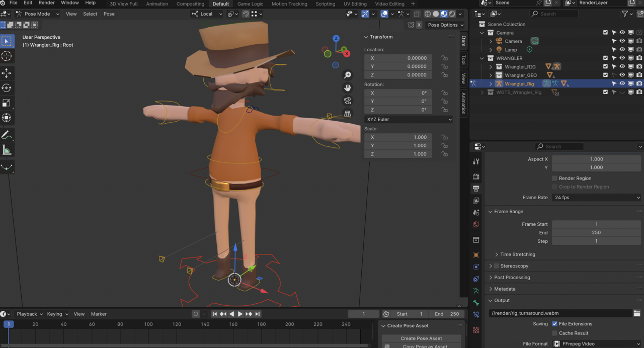Image resolution: width=644 pixels, height=348 pixels.
Task: Select the Annotate tool
Action: coord(7,135)
